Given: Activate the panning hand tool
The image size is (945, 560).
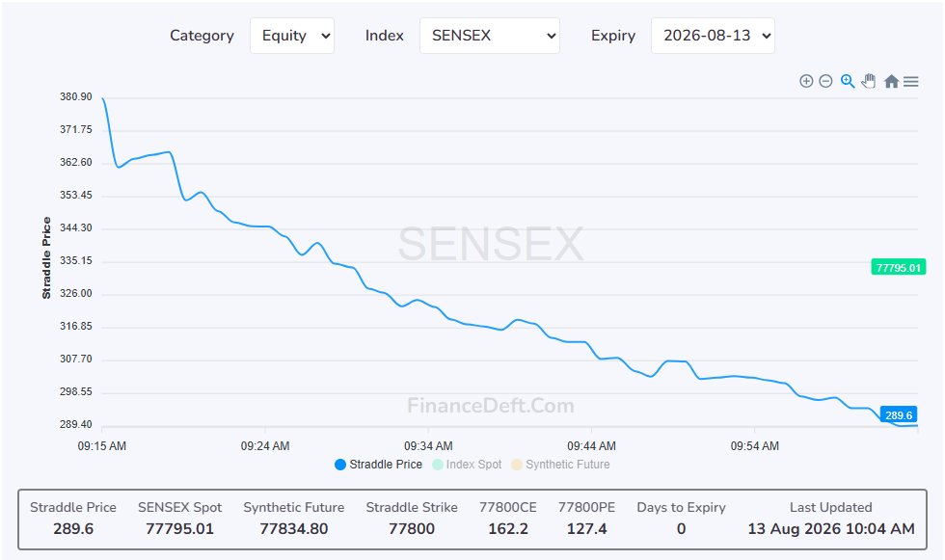Looking at the screenshot, I should click(869, 81).
